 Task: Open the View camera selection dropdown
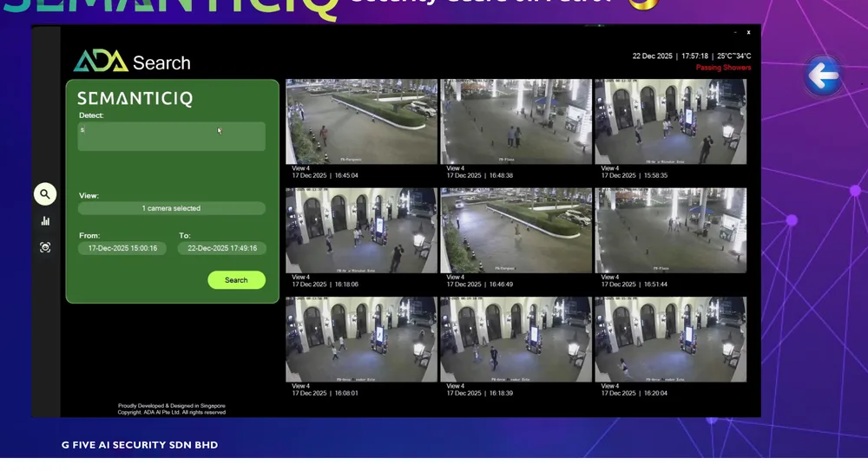pyautogui.click(x=172, y=208)
